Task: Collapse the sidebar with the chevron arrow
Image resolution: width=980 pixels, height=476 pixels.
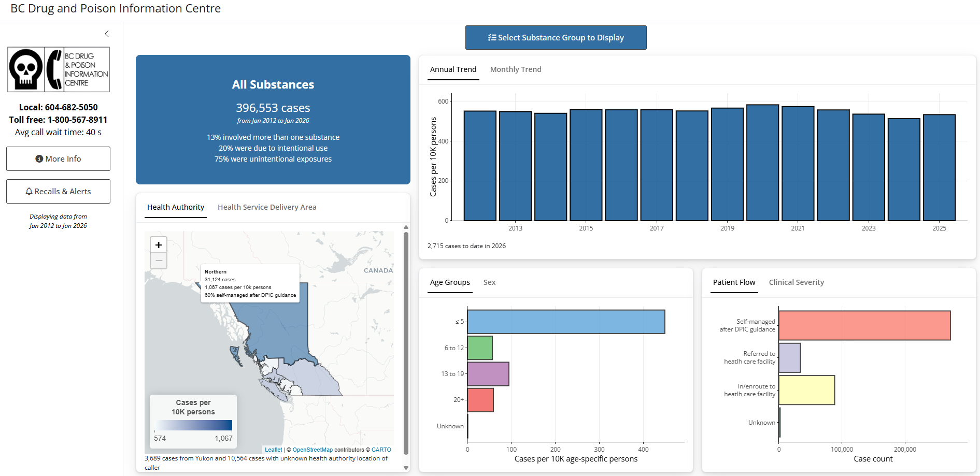Action: [107, 34]
